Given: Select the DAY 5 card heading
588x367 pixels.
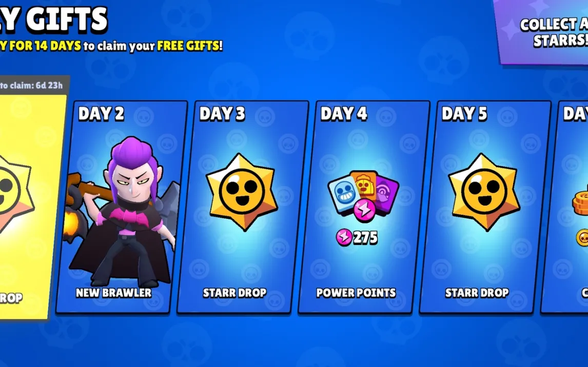Looking at the screenshot, I should [464, 113].
